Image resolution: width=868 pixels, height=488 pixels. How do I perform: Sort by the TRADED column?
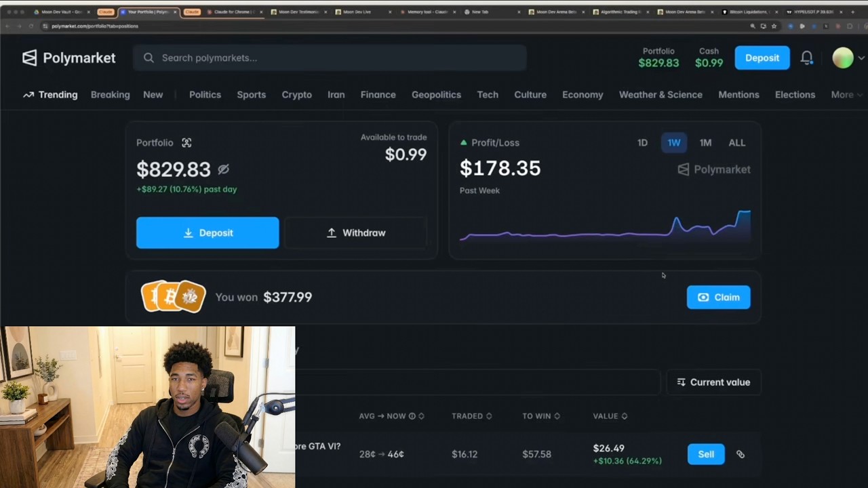[x=471, y=416]
